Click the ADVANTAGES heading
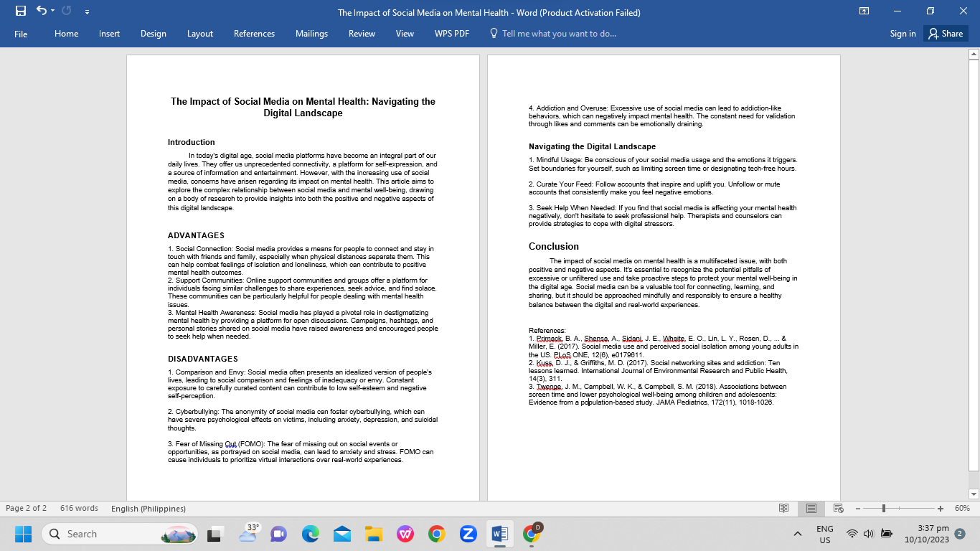 [196, 235]
